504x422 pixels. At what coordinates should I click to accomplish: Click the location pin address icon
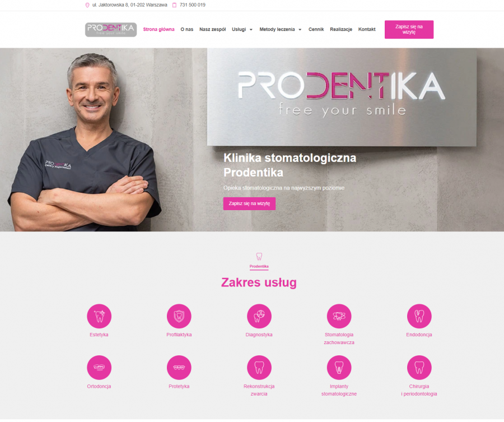[87, 5]
